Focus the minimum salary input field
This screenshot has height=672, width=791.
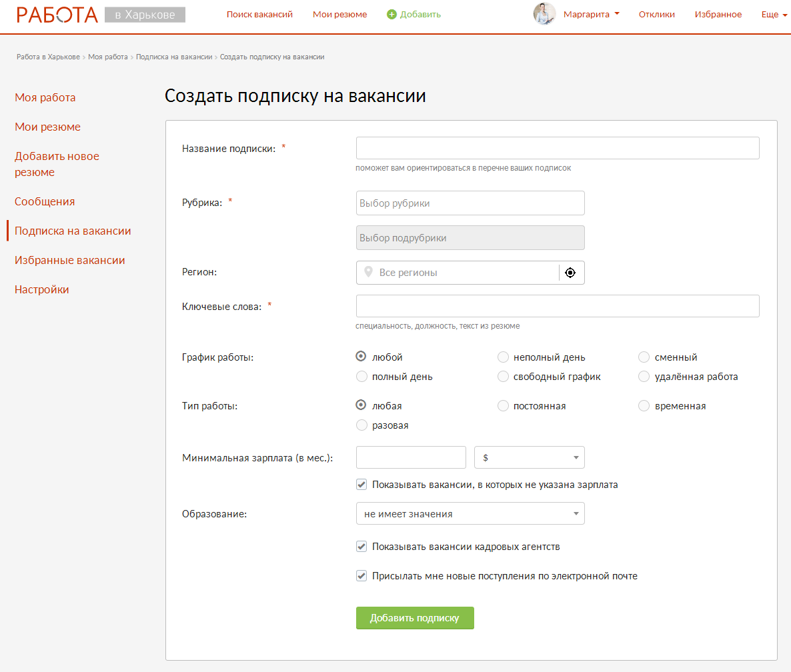coord(411,458)
